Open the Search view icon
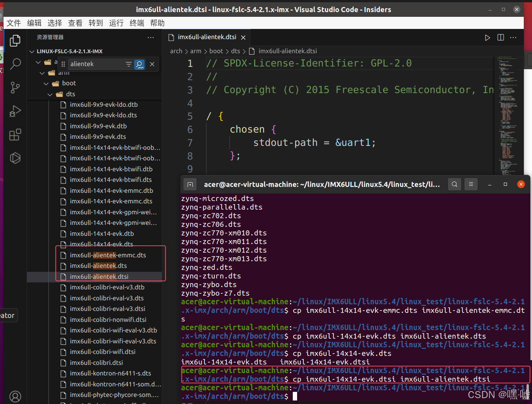This screenshot has width=532, height=404. 15,64
